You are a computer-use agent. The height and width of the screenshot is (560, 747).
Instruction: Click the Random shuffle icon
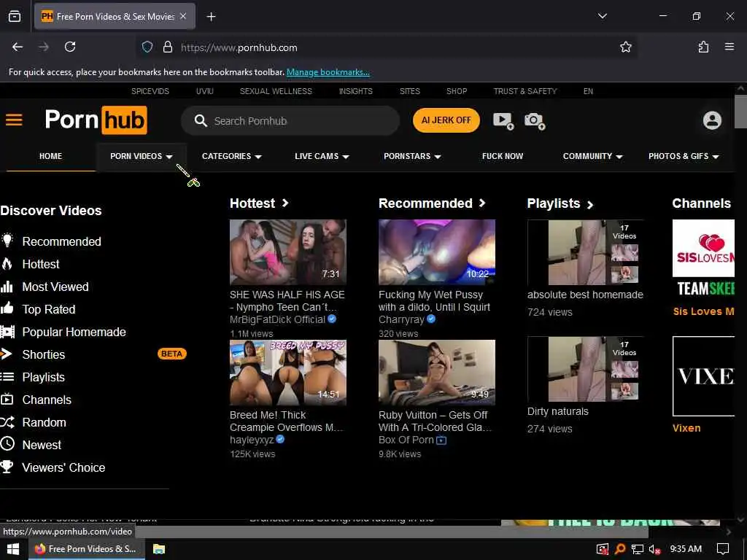pos(7,422)
